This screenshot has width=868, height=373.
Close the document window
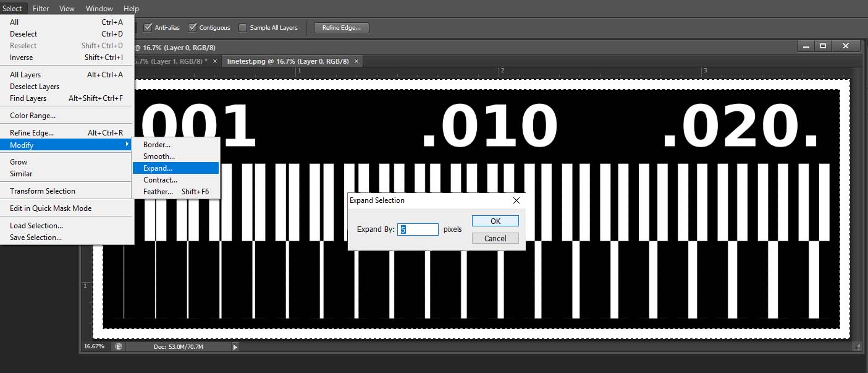click(x=846, y=46)
